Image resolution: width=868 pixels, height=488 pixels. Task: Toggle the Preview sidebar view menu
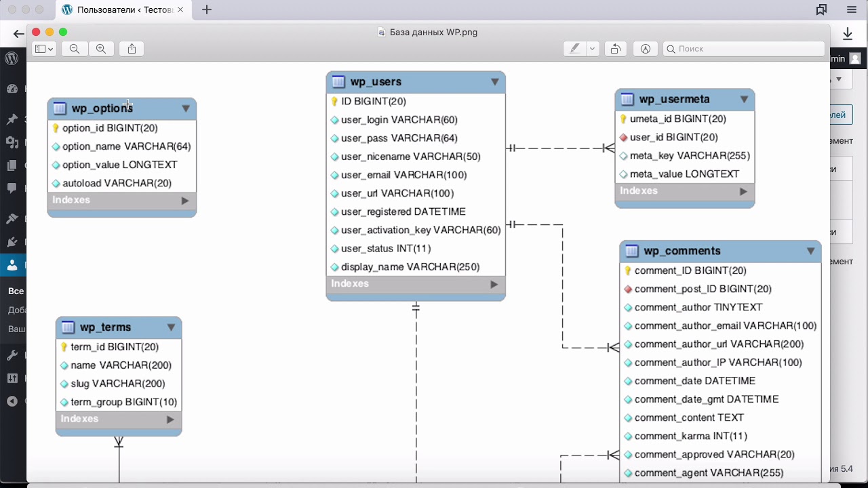[44, 49]
